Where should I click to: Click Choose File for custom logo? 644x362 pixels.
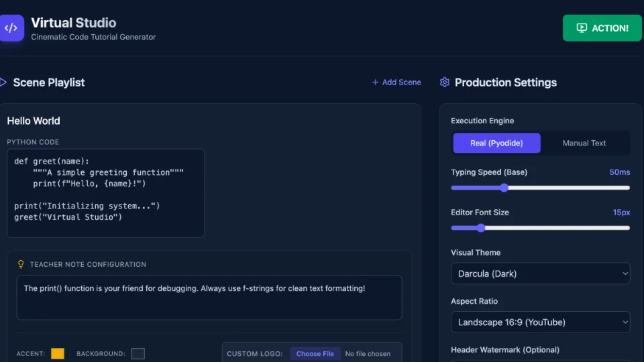click(315, 353)
